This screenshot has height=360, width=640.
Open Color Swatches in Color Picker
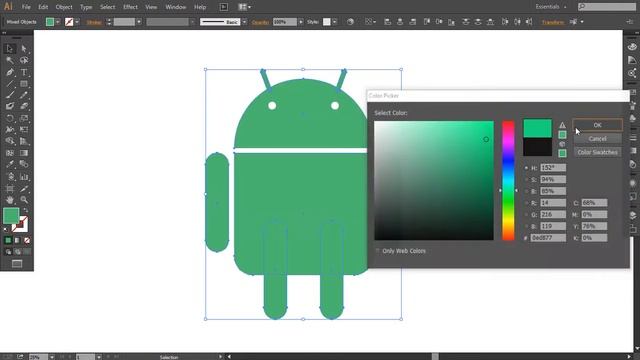pos(598,152)
